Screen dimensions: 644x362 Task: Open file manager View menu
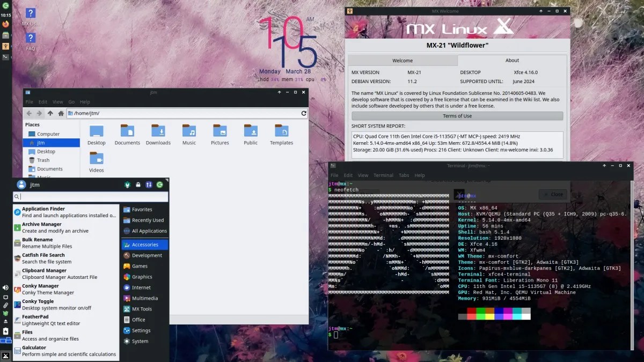point(57,102)
